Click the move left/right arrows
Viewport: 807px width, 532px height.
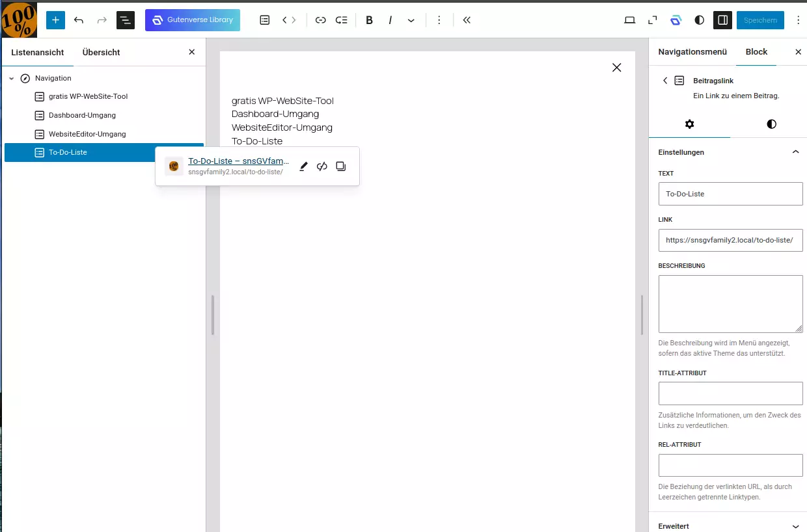[x=289, y=20]
